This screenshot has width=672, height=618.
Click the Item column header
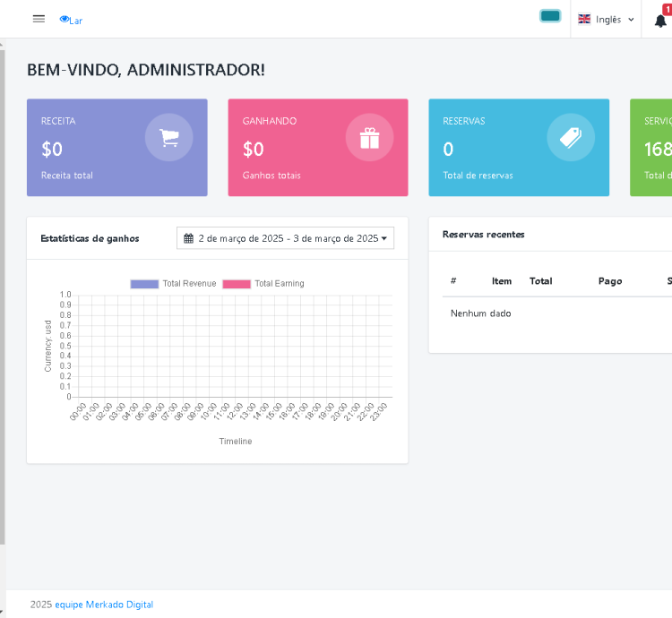pos(502,281)
